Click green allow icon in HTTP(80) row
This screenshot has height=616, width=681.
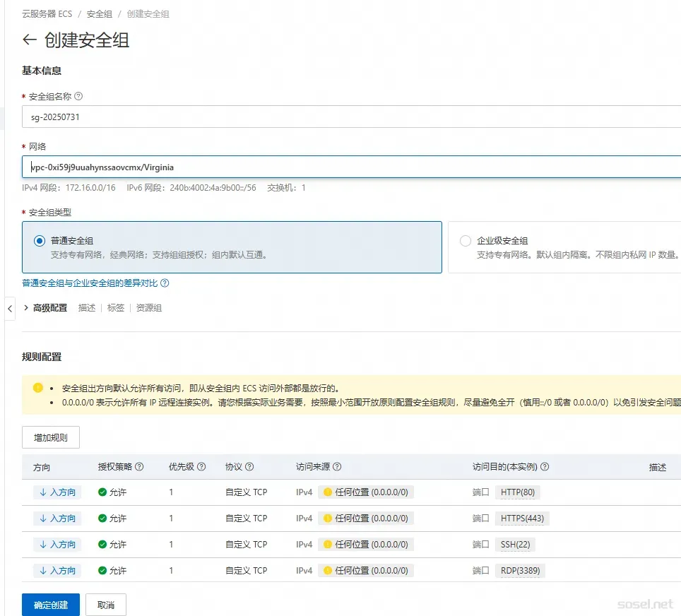[102, 492]
